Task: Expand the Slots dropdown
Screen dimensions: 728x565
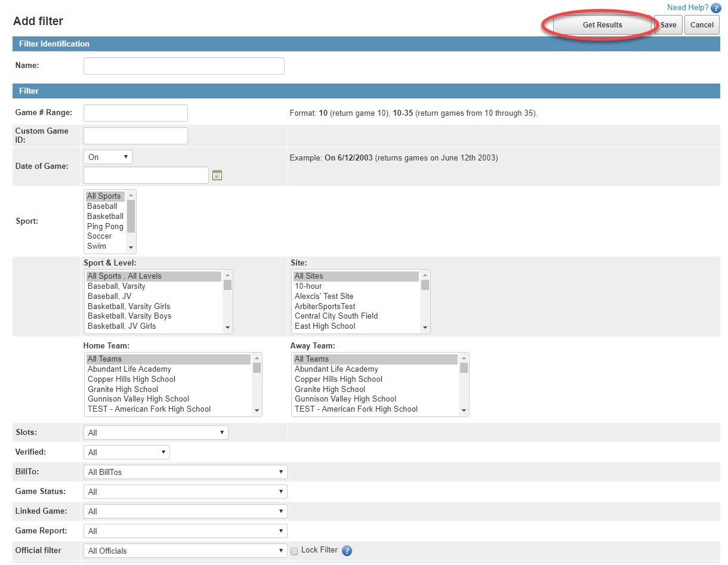Action: (156, 433)
